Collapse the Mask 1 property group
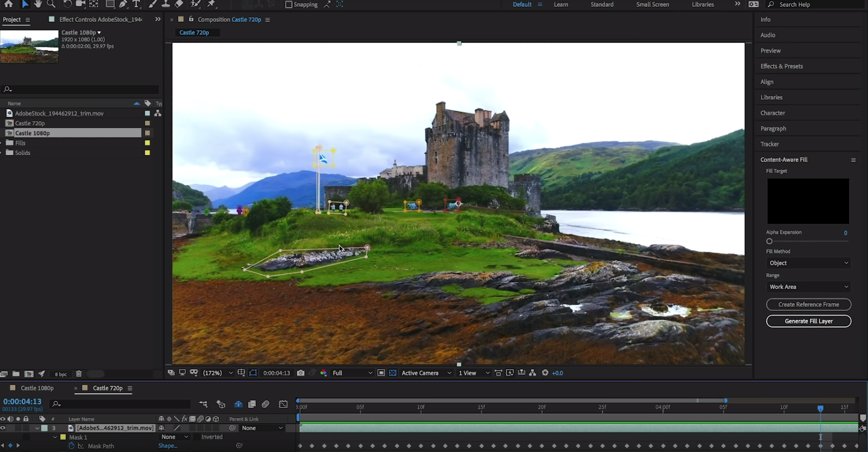 [x=55, y=437]
